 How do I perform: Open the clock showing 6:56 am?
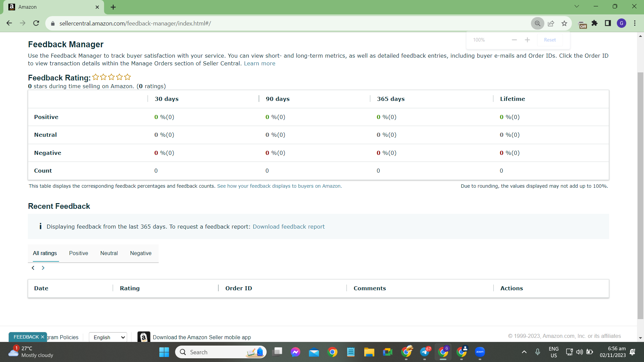coord(612,352)
